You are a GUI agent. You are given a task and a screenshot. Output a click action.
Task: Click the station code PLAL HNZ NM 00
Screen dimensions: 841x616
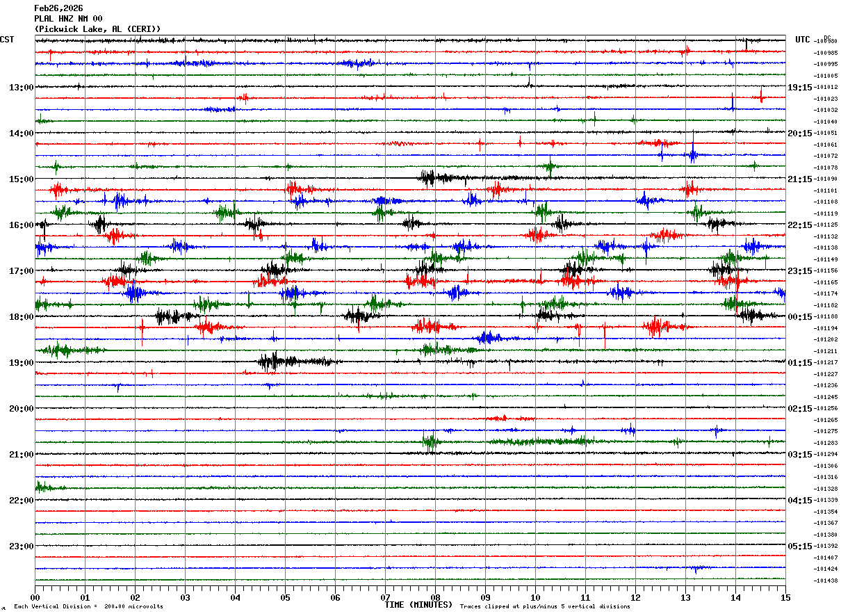point(68,19)
